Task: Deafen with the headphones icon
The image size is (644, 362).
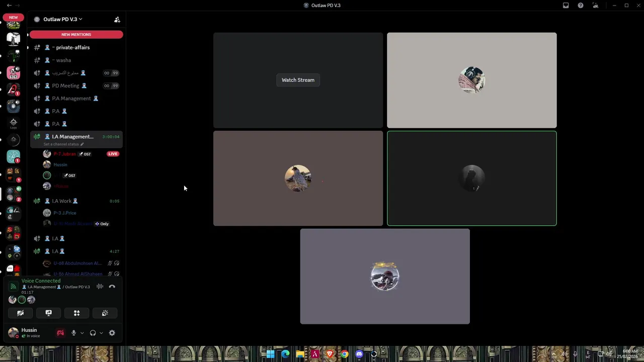Action: click(93, 333)
